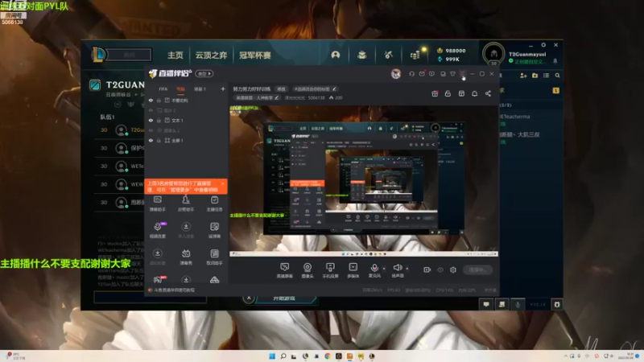
Task: Open the 云顶之弈 tab in League client
Action: (x=211, y=55)
